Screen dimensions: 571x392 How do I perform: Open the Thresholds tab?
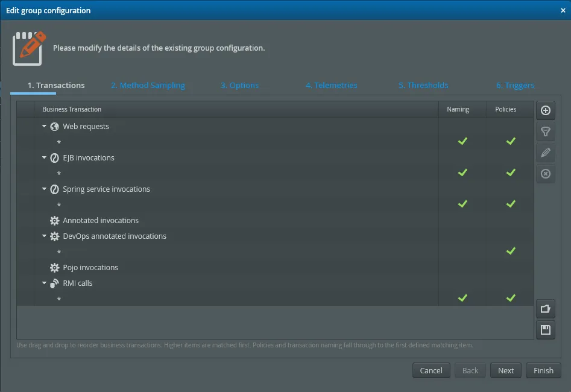[423, 85]
